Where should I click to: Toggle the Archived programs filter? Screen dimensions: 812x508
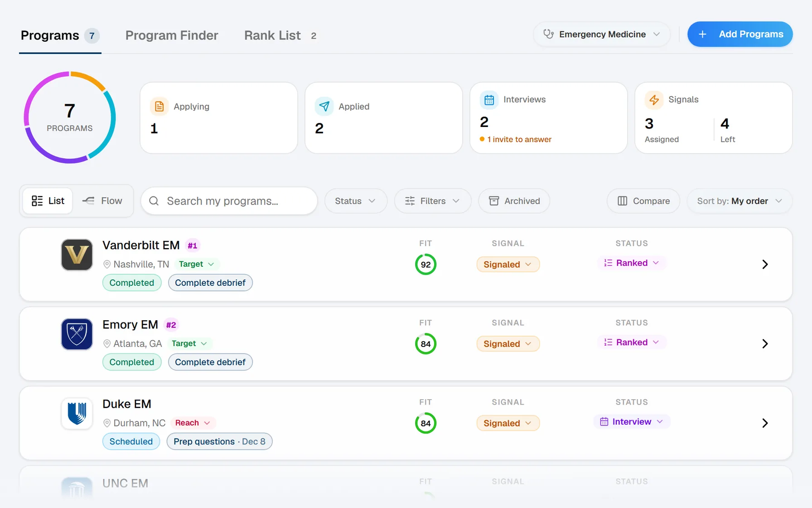[x=514, y=201]
